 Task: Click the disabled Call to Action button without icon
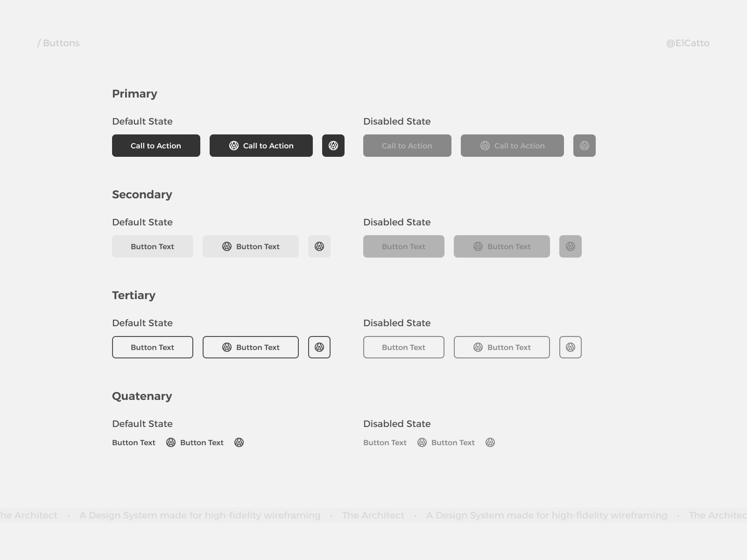tap(407, 146)
